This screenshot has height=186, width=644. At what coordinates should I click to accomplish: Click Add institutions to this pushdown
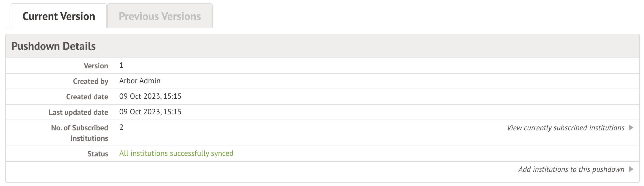[571, 169]
